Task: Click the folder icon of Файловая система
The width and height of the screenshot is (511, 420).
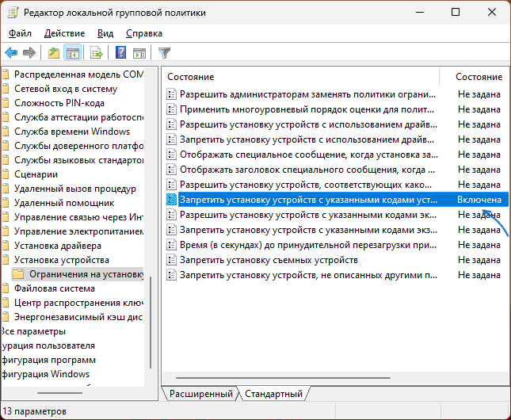Action: click(6, 288)
